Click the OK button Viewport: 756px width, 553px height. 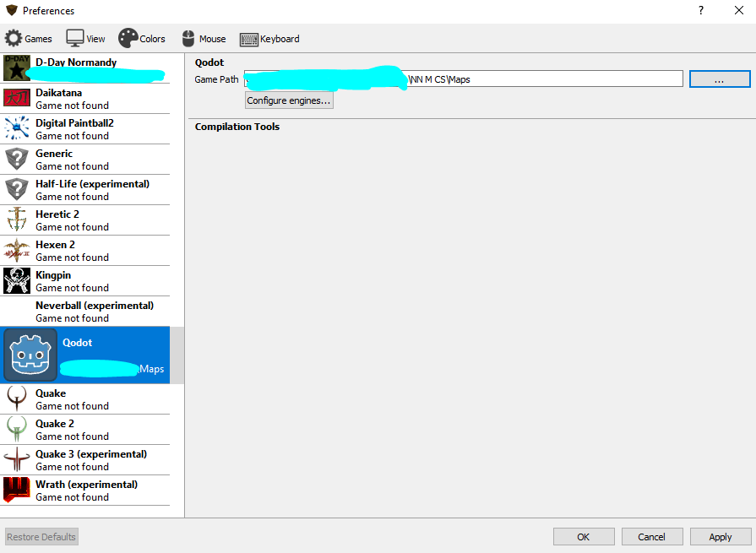tap(584, 537)
